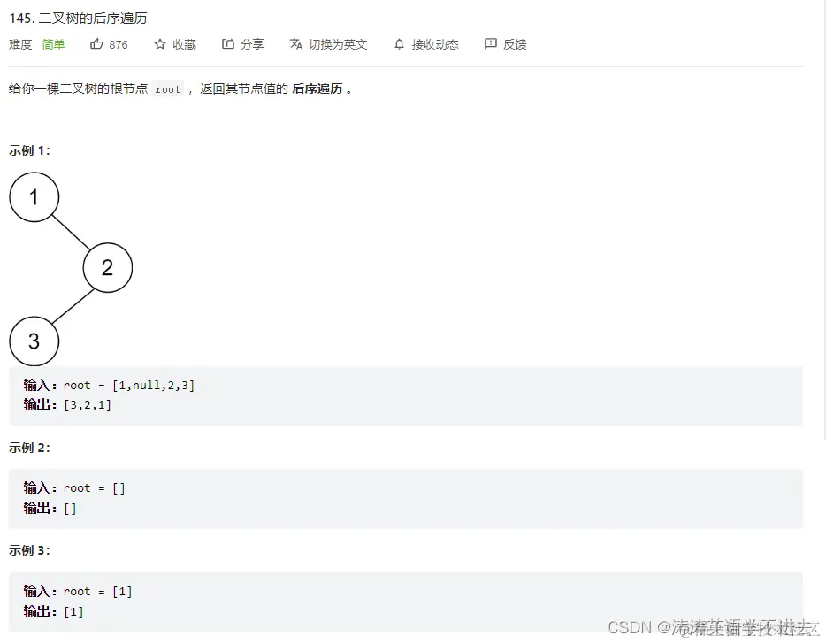The width and height of the screenshot is (826, 644).
Task: Click the problem title 145. 二叉树的后序遍历
Action: pyautogui.click(x=80, y=17)
